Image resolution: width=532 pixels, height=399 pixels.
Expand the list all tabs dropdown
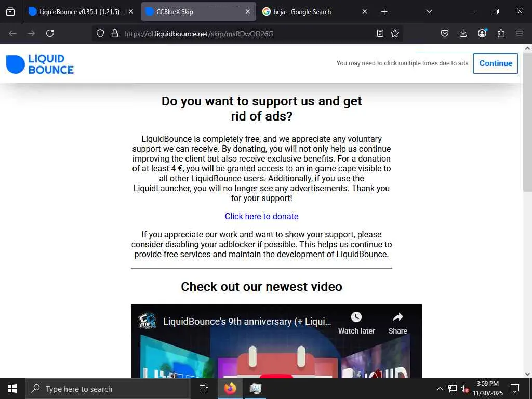pos(429,11)
